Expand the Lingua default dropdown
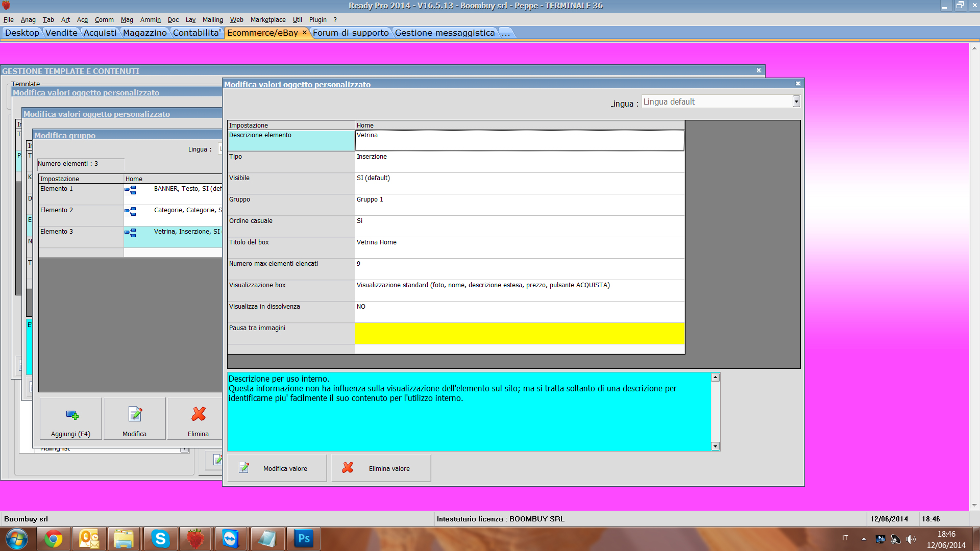 click(796, 102)
